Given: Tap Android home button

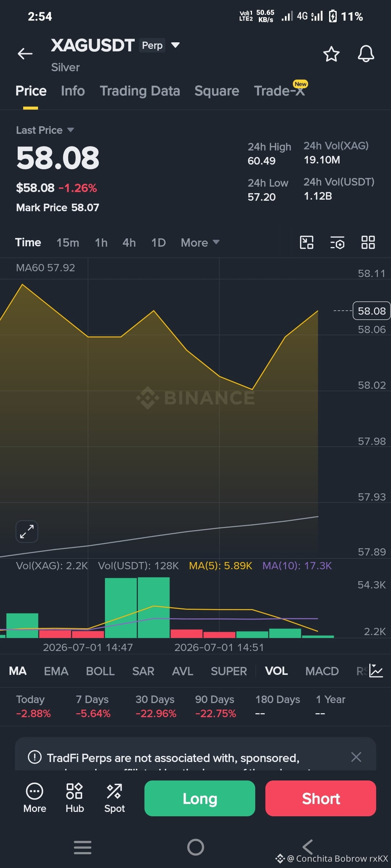Looking at the screenshot, I should coord(195,847).
